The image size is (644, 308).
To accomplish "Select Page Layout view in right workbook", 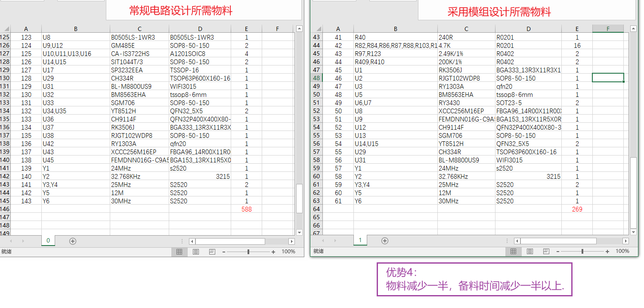I will (x=530, y=251).
